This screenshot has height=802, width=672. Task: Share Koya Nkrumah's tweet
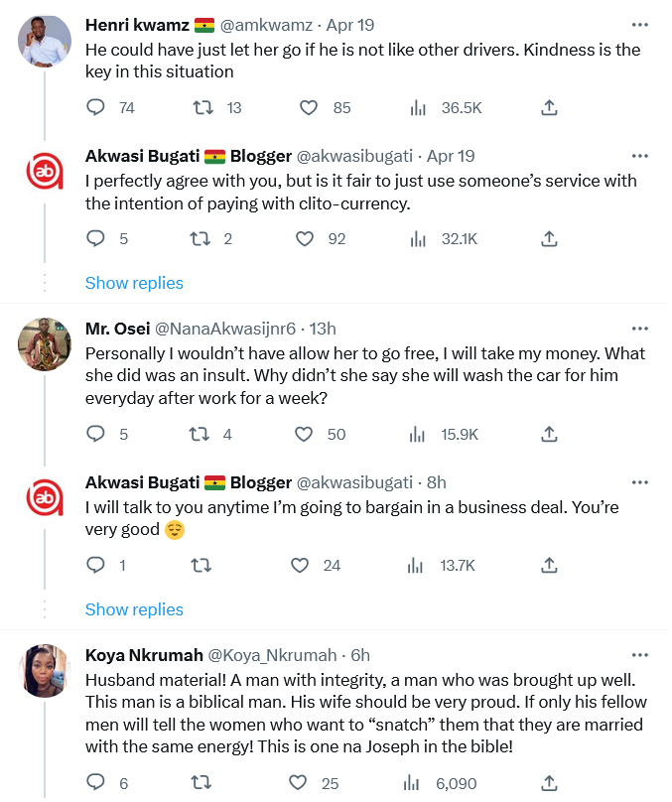[549, 783]
